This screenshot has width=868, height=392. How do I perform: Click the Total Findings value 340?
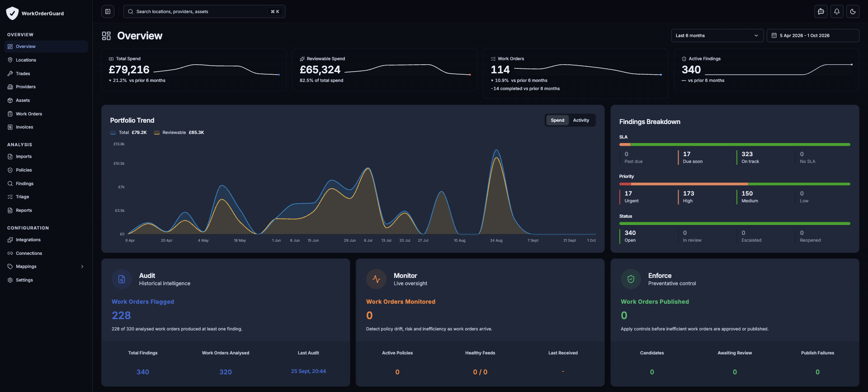point(143,372)
